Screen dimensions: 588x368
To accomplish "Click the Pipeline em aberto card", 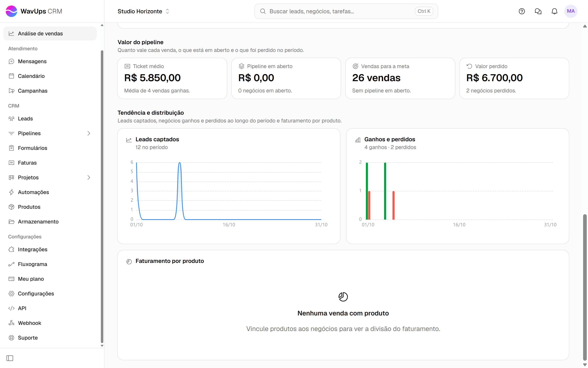I will [286, 78].
